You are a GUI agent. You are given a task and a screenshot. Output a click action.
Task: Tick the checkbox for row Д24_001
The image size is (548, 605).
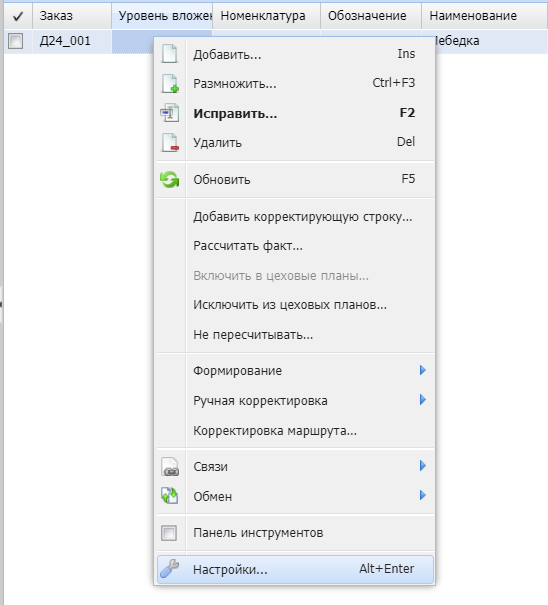pyautogui.click(x=16, y=41)
